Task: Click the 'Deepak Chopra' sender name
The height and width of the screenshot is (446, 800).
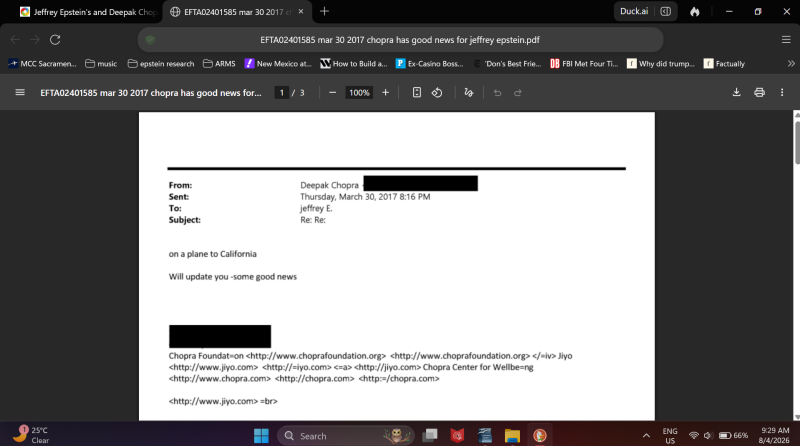Action: click(x=330, y=185)
